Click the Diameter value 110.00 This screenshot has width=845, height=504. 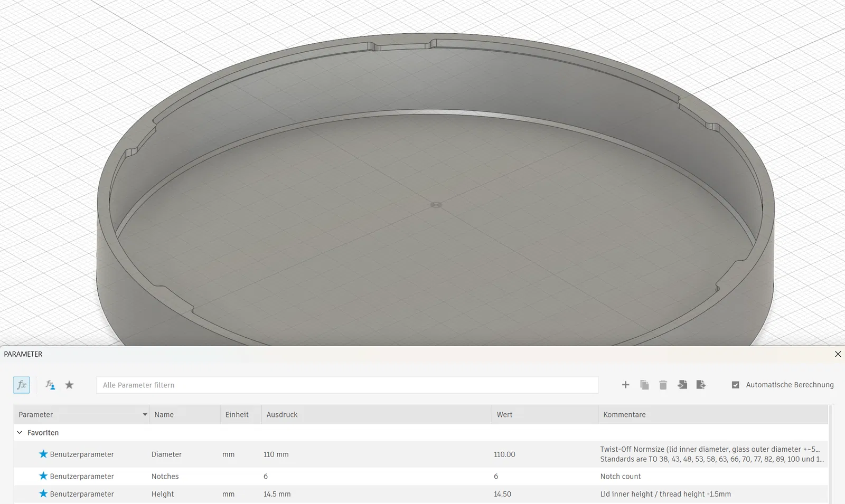[x=504, y=454]
